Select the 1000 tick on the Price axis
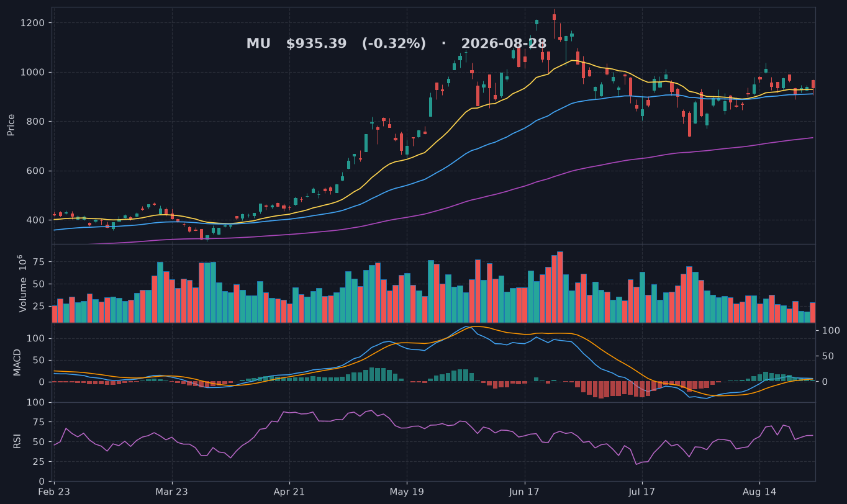 (x=34, y=72)
